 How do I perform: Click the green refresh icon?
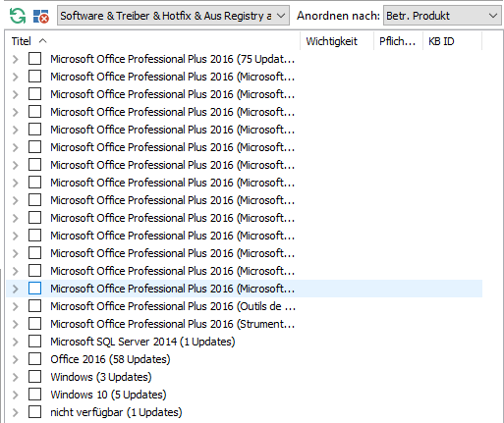click(18, 16)
